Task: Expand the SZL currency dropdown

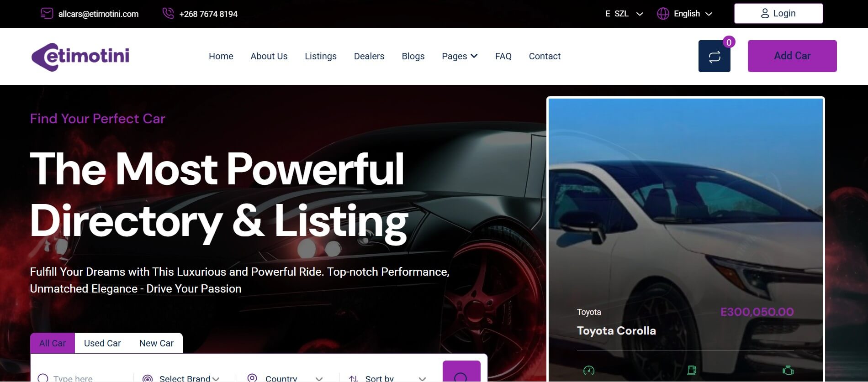Action: 624,14
